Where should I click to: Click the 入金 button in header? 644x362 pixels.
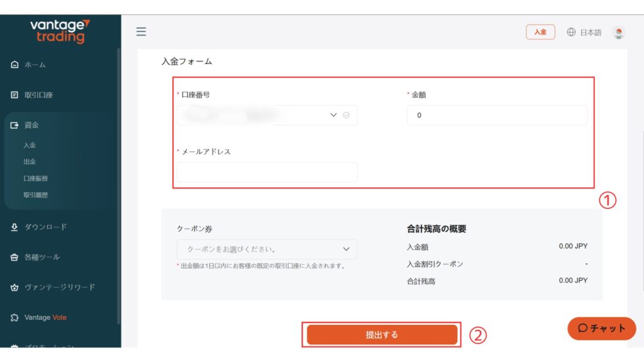pos(540,32)
